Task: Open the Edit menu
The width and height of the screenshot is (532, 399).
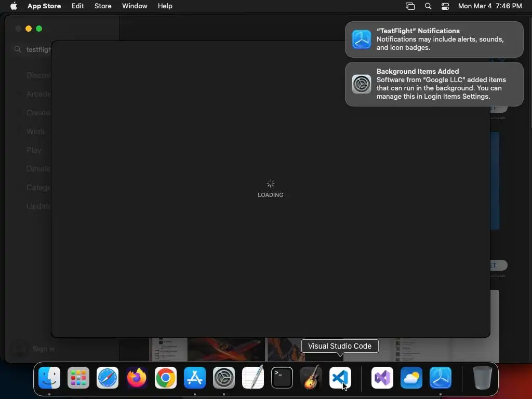Action: pos(78,6)
